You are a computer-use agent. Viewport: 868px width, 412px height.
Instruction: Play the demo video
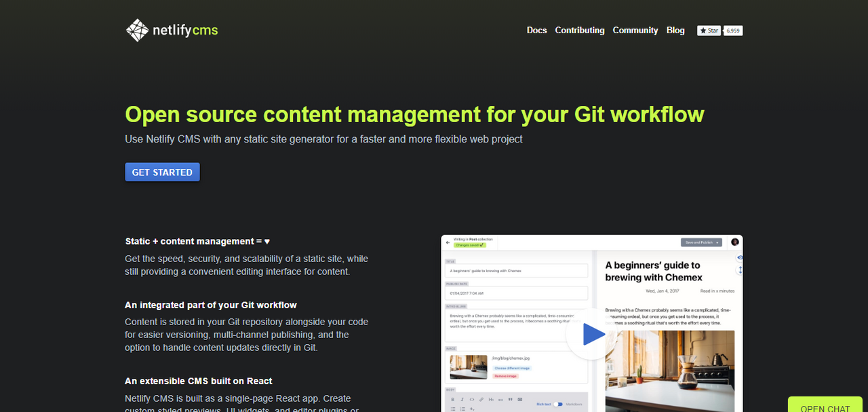pyautogui.click(x=592, y=334)
